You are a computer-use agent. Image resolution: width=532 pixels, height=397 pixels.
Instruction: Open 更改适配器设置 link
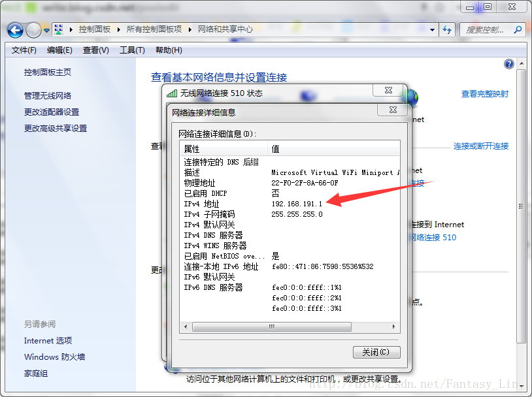(x=52, y=112)
